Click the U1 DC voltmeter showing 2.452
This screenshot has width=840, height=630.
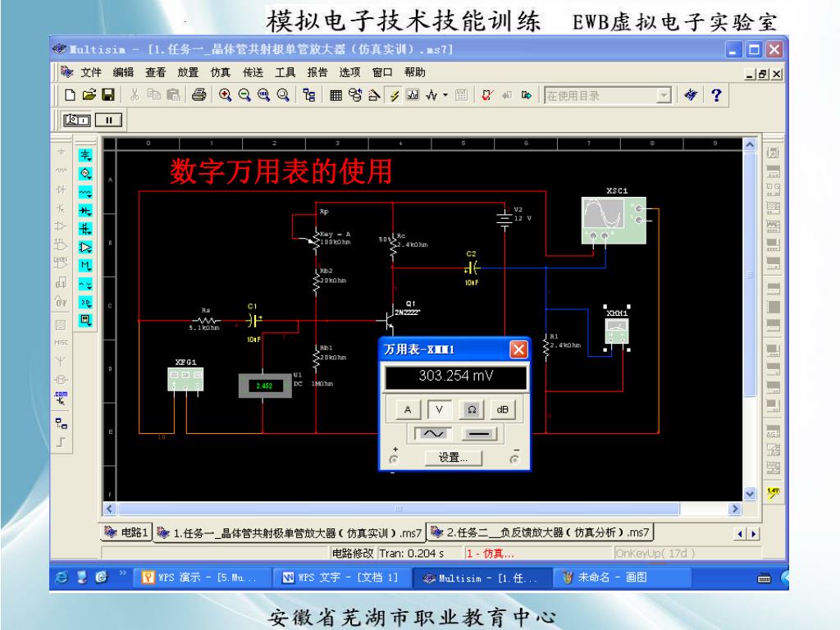pyautogui.click(x=265, y=386)
